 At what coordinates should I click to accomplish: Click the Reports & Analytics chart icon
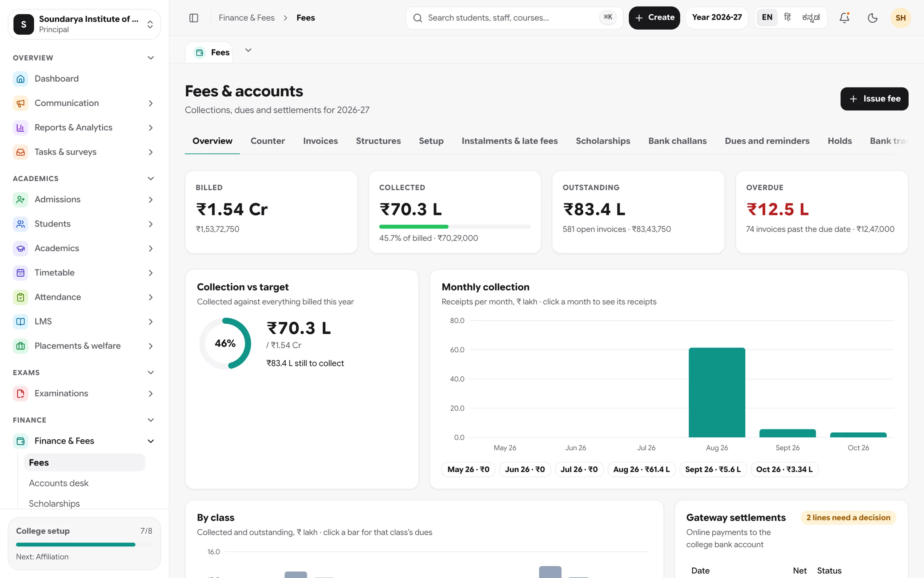pyautogui.click(x=20, y=128)
